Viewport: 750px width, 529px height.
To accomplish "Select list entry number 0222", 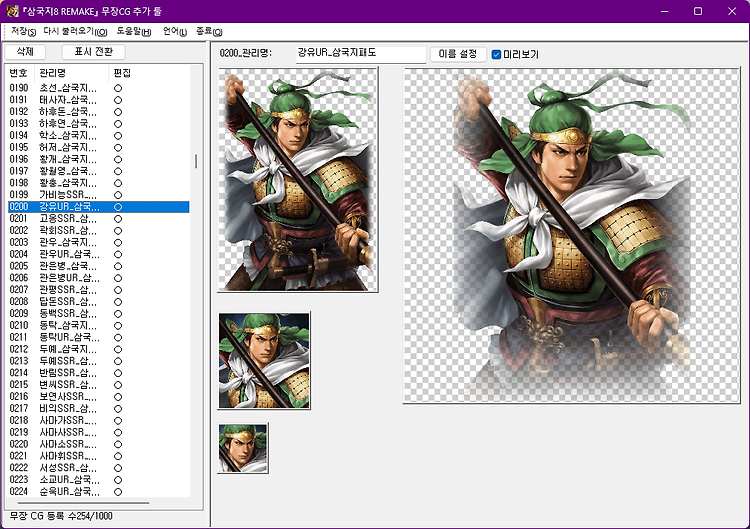I will (99, 468).
